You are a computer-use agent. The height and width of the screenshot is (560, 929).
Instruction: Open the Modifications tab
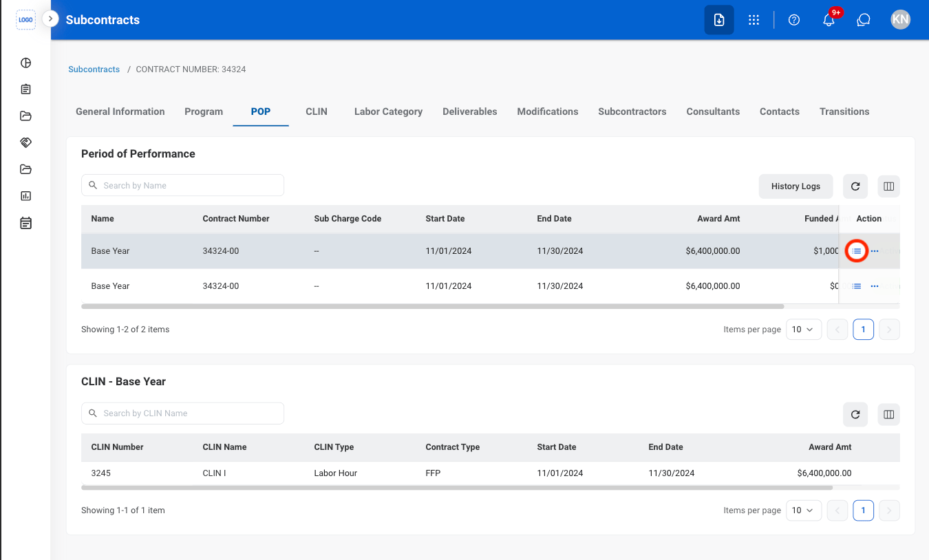548,111
